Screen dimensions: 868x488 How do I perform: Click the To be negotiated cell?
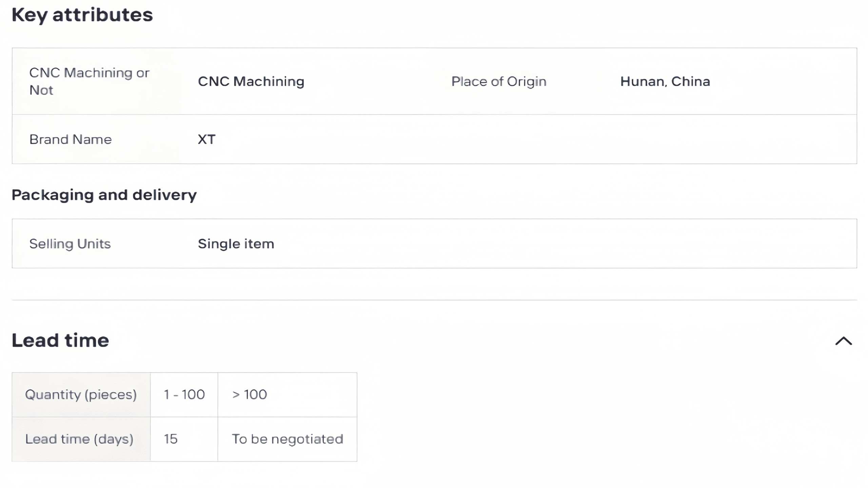click(287, 439)
